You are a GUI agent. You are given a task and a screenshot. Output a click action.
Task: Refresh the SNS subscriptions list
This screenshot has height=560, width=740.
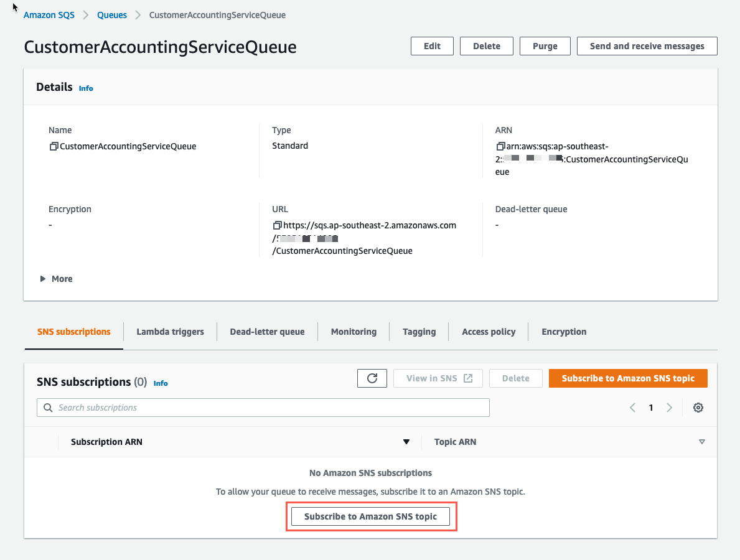[372, 378]
